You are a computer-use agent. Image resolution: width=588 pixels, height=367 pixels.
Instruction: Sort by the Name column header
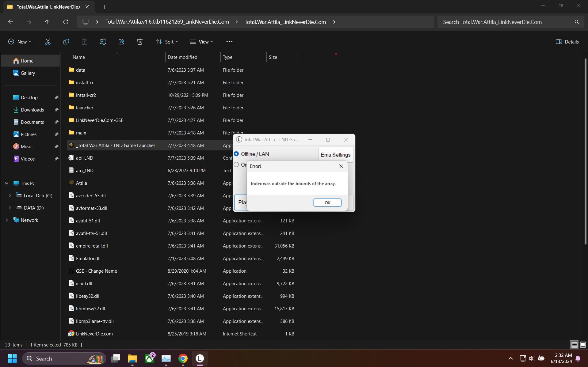pos(79,57)
